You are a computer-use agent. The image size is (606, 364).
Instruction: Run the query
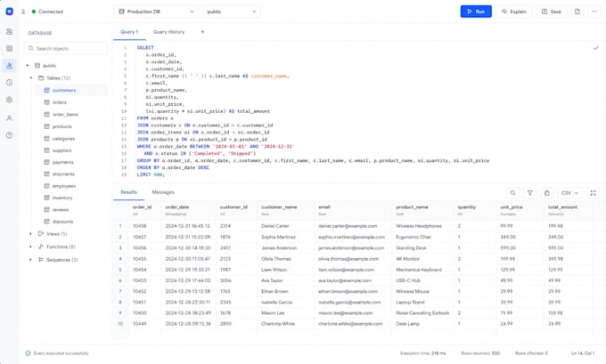[476, 12]
